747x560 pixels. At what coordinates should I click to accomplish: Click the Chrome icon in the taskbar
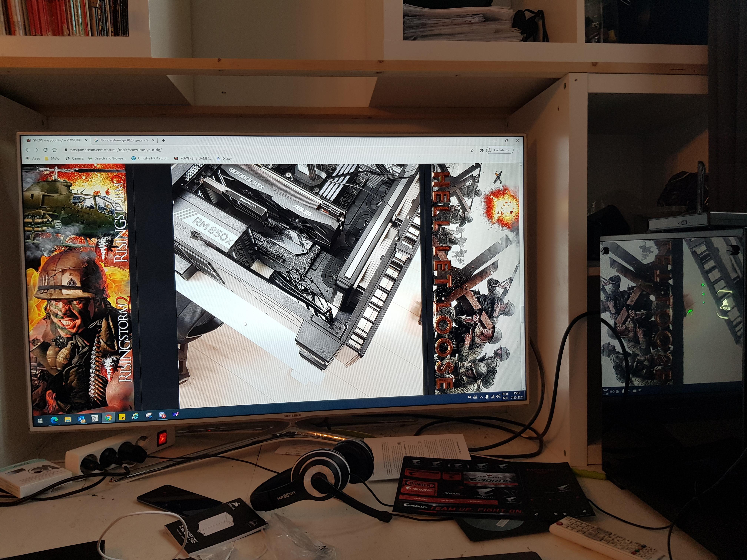pyautogui.click(x=108, y=418)
